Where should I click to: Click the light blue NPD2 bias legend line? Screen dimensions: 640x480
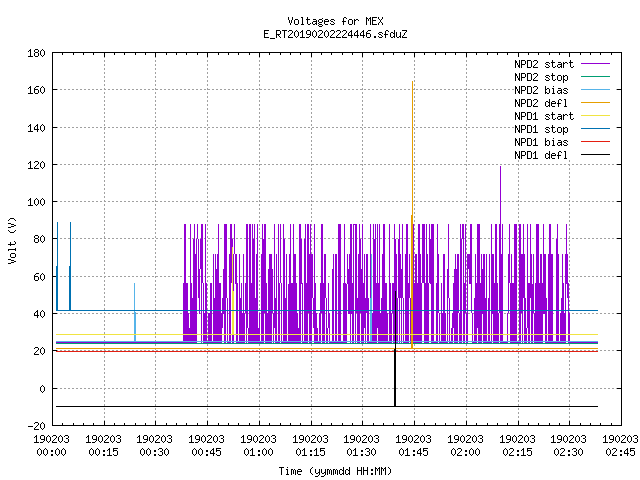tap(595, 90)
